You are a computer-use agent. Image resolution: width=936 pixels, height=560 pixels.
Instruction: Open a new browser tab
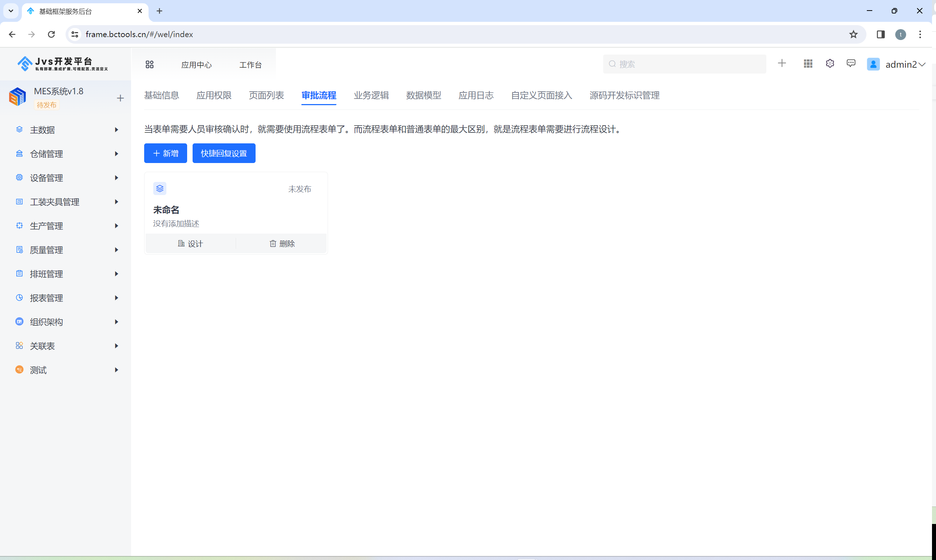coord(159,11)
